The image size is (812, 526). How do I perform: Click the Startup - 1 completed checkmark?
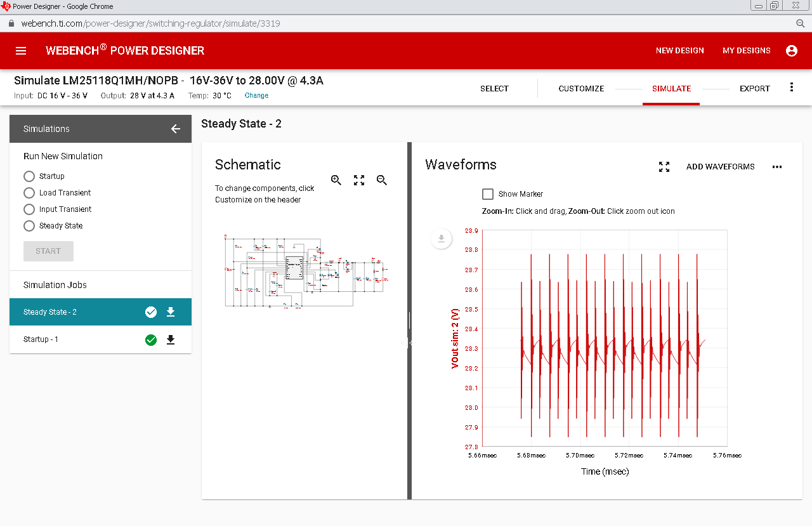tap(151, 340)
